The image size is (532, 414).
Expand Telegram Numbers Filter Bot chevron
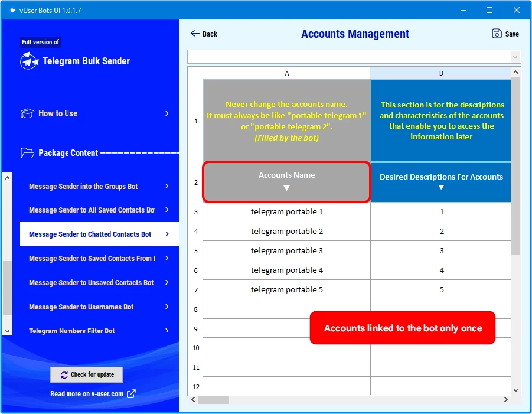[x=167, y=331]
